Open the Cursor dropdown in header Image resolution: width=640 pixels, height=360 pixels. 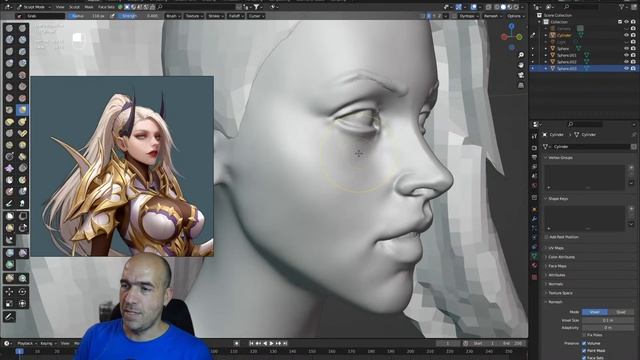point(256,16)
